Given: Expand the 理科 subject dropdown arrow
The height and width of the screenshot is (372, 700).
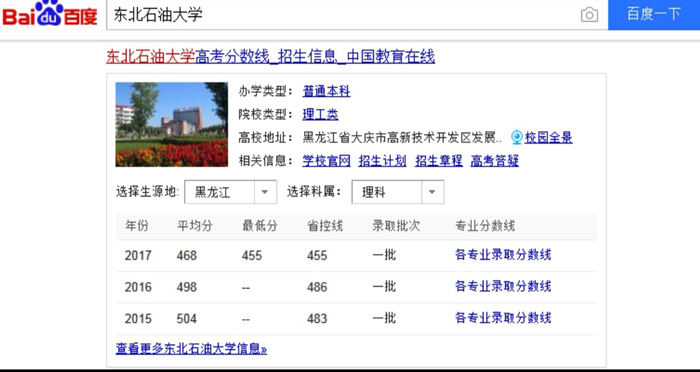Looking at the screenshot, I should pos(432,192).
